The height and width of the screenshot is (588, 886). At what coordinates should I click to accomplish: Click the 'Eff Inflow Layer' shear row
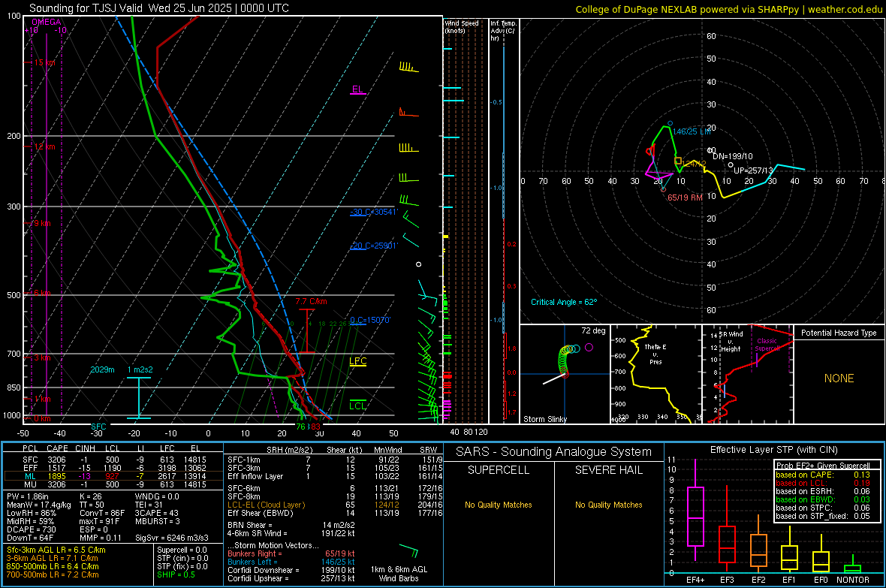(335, 476)
